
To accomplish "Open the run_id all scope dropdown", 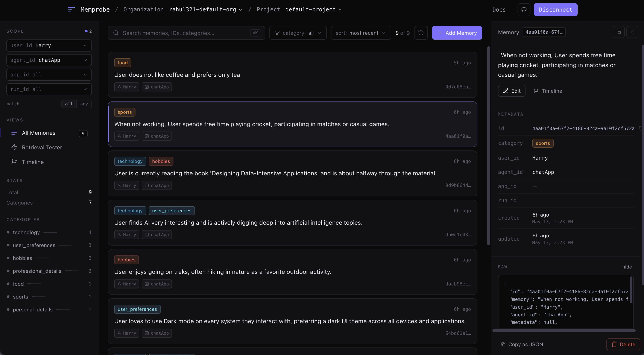I will (49, 89).
